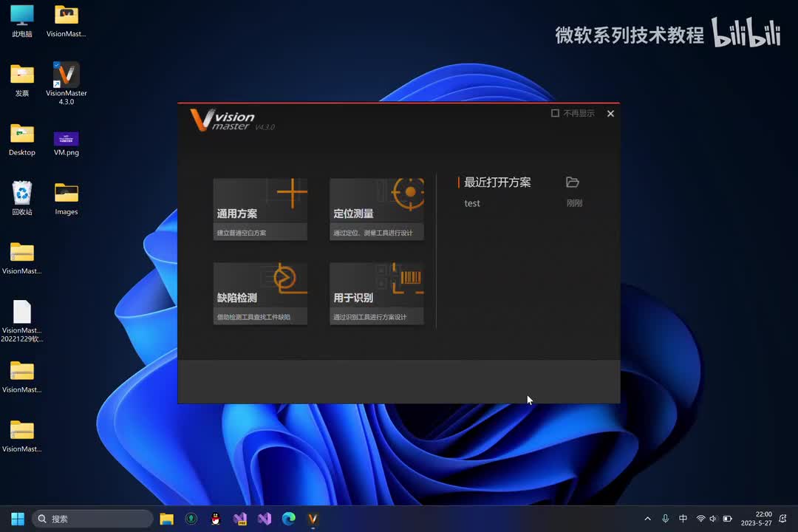Viewport: 798px width, 532px height.
Task: Open the Wi-Fi network tray icon
Action: (700, 519)
